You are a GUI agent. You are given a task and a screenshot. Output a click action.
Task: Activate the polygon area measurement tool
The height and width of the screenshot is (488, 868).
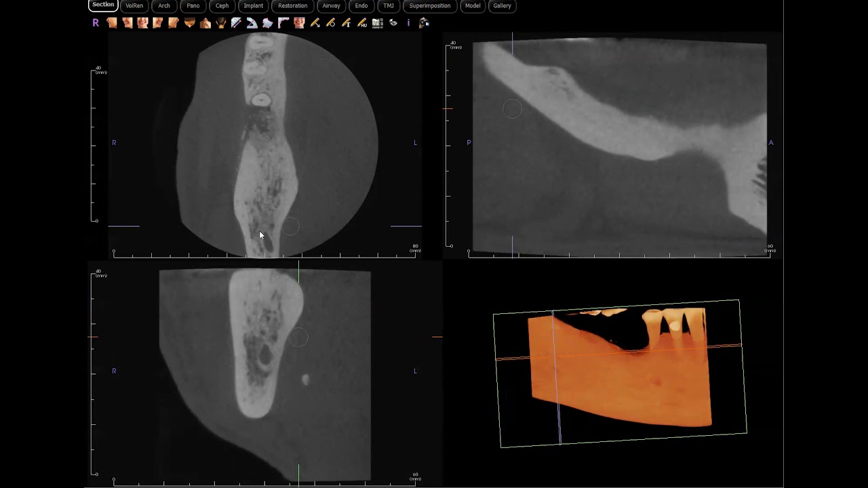pyautogui.click(x=267, y=22)
